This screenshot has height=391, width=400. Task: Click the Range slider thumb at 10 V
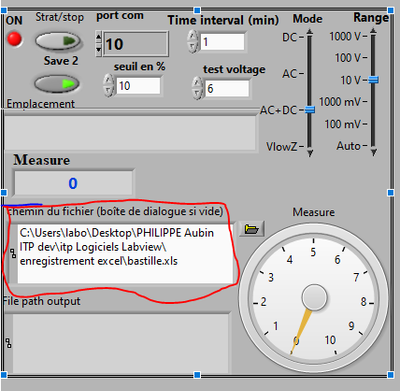pyautogui.click(x=373, y=80)
